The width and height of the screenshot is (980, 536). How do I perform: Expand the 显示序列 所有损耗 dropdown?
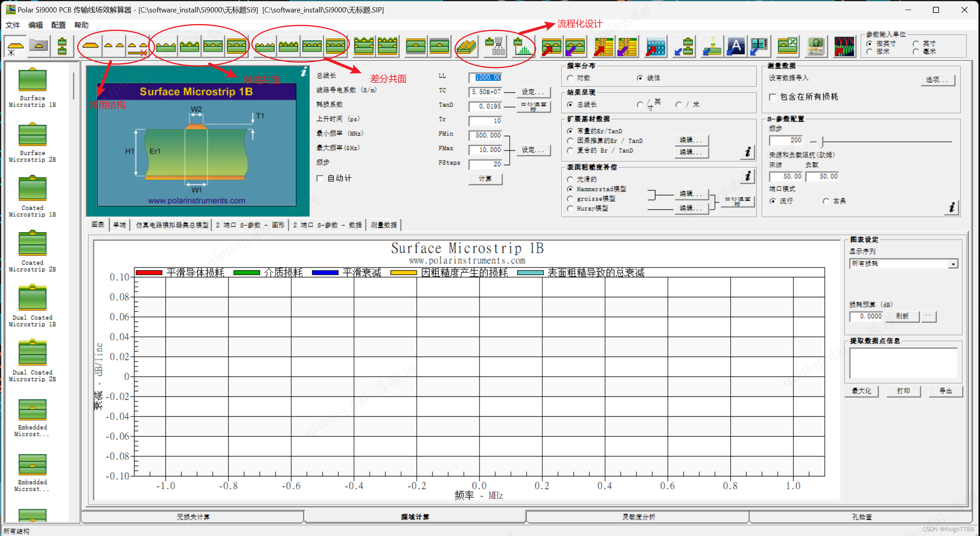[953, 264]
